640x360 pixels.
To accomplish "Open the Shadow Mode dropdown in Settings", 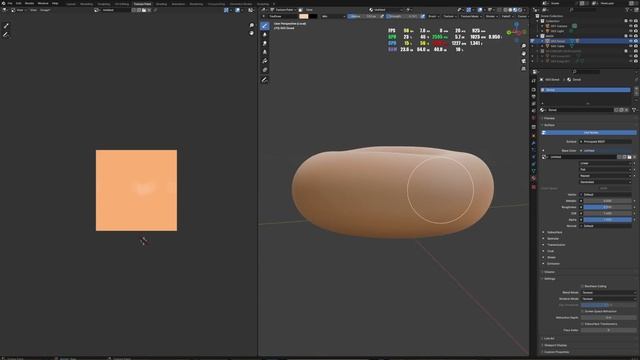I will [608, 299].
